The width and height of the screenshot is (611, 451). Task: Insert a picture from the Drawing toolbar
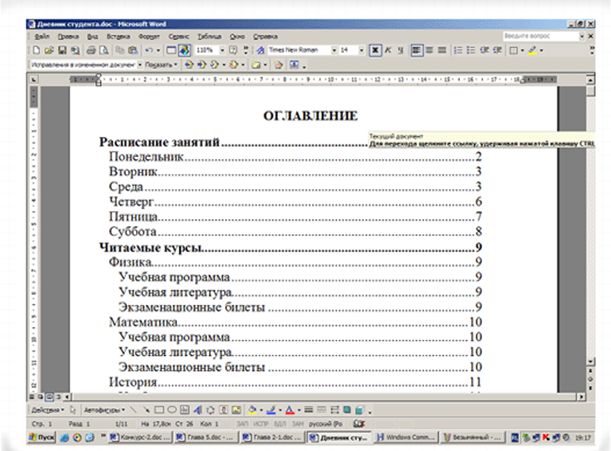236,410
